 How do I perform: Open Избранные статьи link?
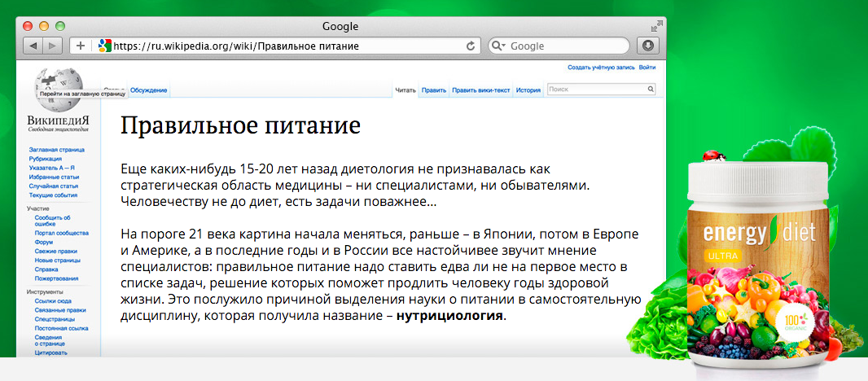click(53, 177)
